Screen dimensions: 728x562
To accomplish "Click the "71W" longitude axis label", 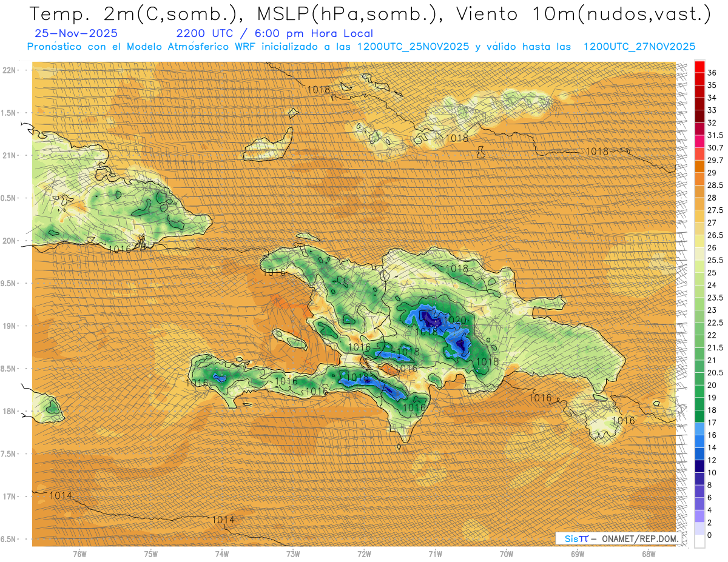I will tap(435, 554).
